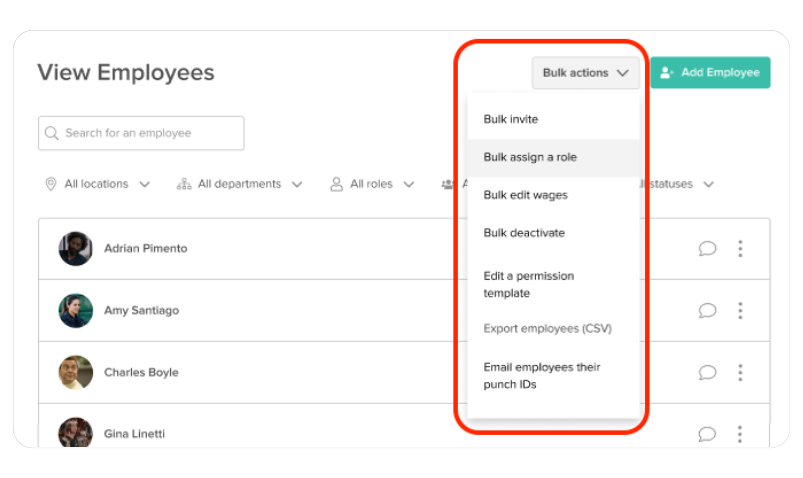Click Amy Santiago's profile photo

pos(76,310)
